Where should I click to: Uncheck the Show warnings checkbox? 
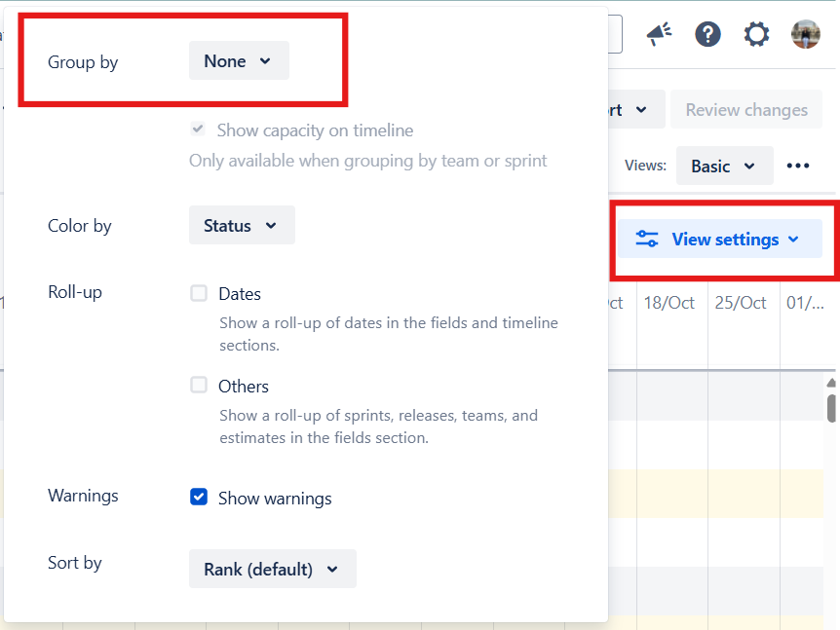coord(199,497)
